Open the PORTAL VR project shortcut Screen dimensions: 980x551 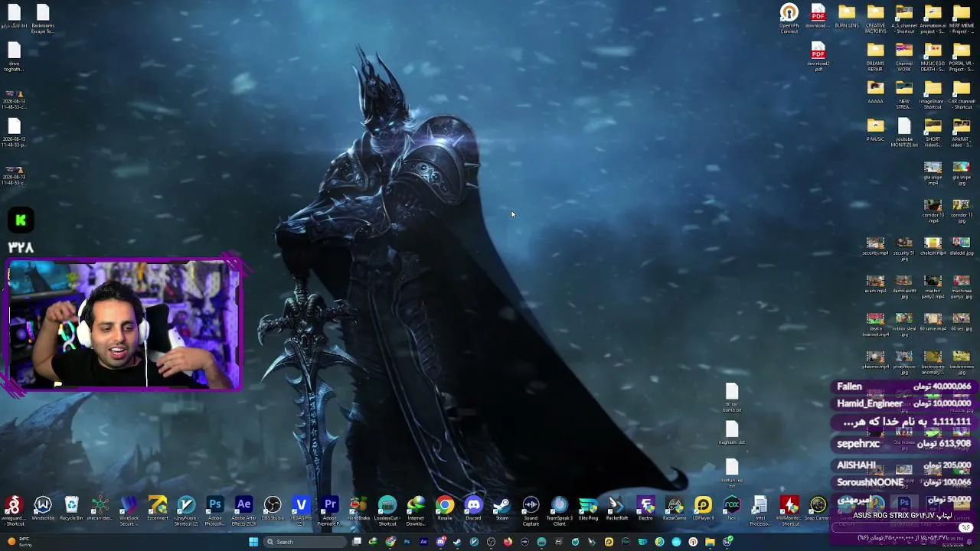click(x=962, y=57)
